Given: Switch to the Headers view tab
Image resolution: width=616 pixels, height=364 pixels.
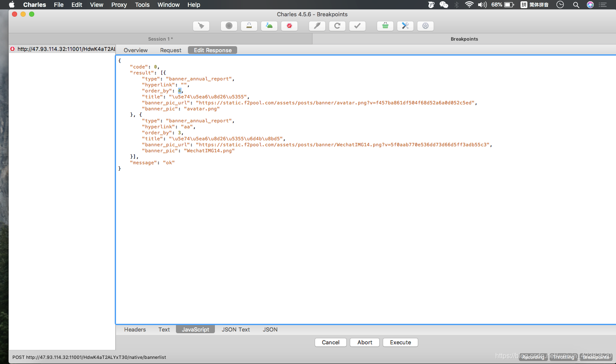Looking at the screenshot, I should coord(135,329).
